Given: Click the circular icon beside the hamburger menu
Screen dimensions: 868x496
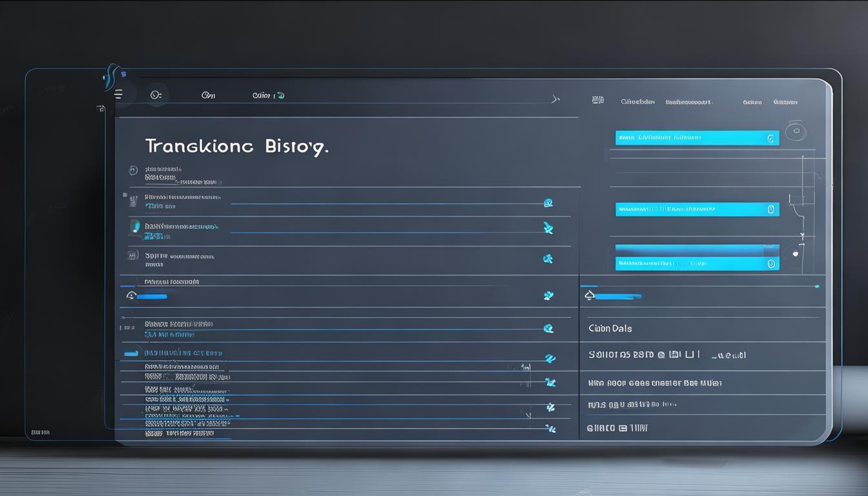Looking at the screenshot, I should 155,94.
